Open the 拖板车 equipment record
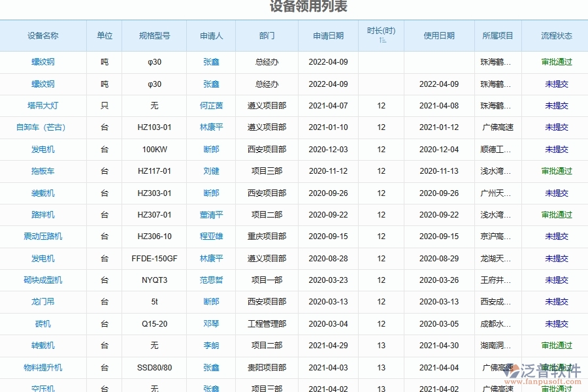 pos(43,171)
